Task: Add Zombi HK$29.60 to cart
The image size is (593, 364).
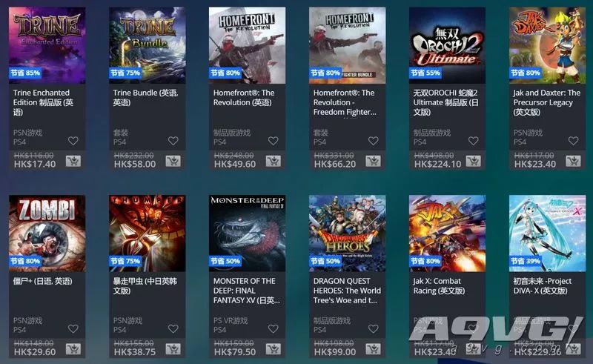Action: (x=73, y=349)
